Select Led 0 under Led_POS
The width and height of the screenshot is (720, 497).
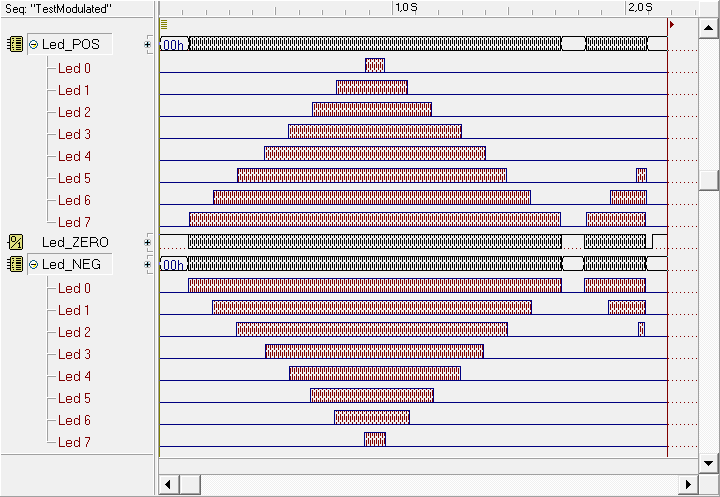74,68
